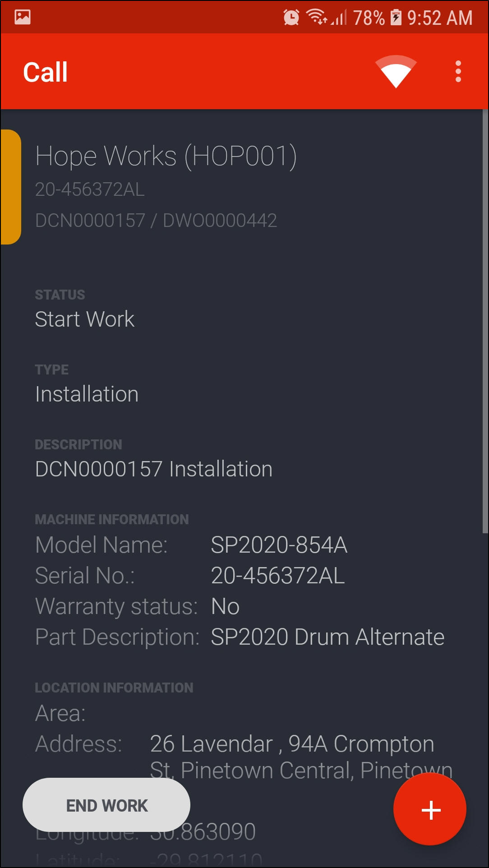Tap the Wi-Fi signal status bar icon

[x=317, y=17]
